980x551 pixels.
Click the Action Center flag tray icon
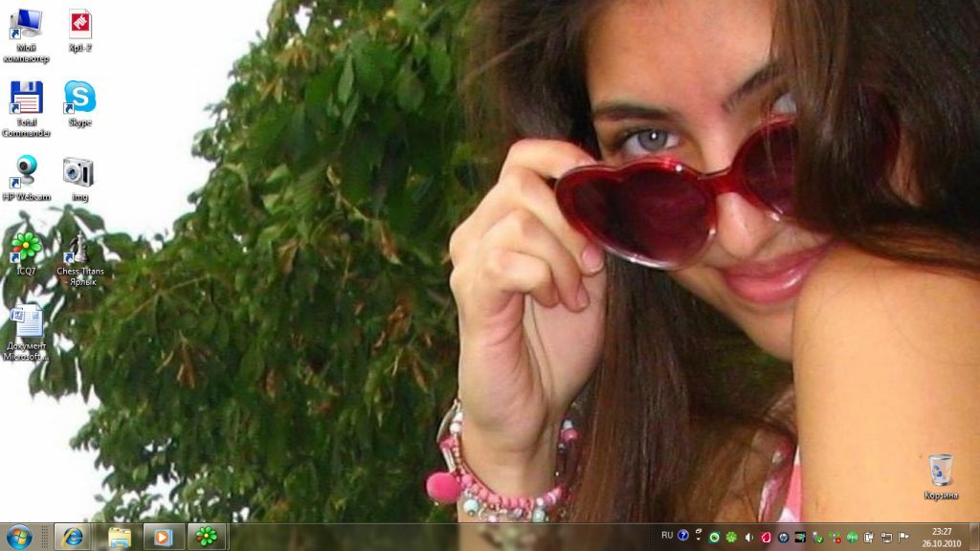[x=902, y=537]
